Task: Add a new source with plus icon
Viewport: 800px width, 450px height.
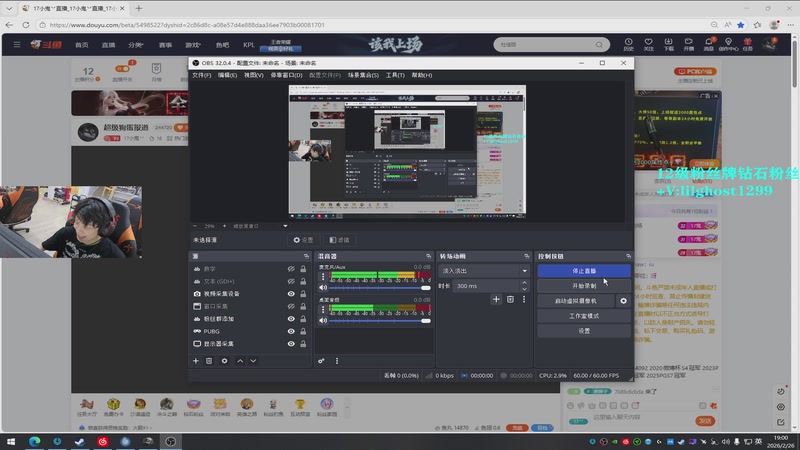Action: [x=196, y=361]
